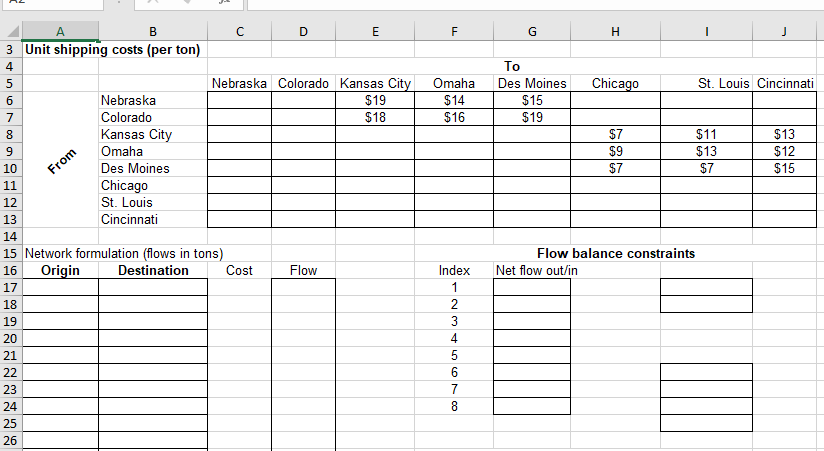
Task: Click the 'Colorado' row label in row 7
Action: coord(153,117)
